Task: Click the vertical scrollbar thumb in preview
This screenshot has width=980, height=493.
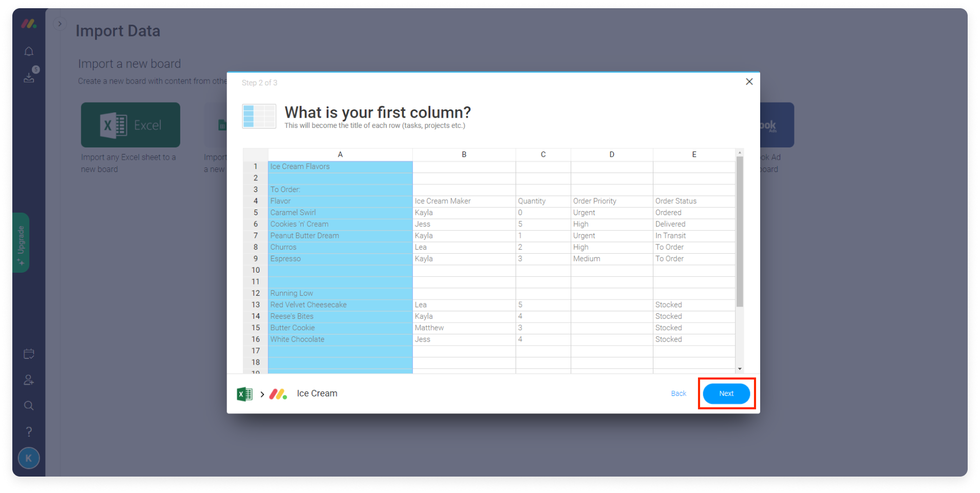Action: tap(740, 232)
